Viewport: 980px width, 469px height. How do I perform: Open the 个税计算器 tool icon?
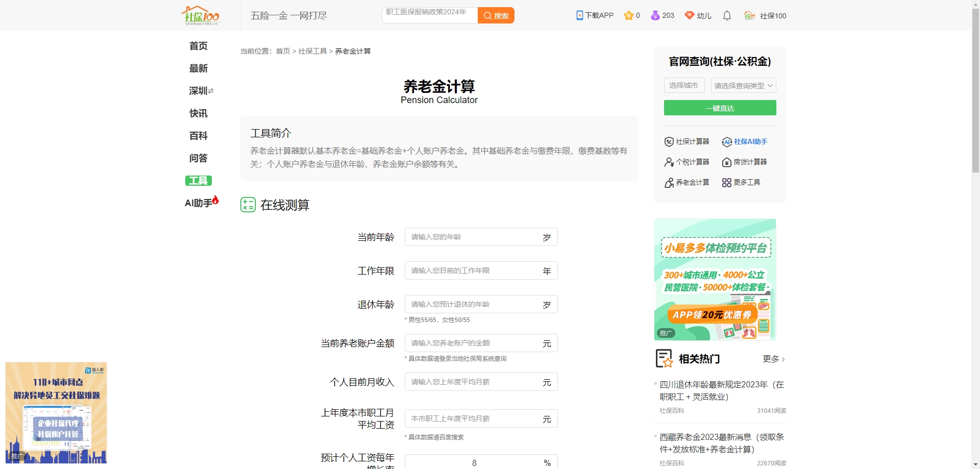click(669, 162)
